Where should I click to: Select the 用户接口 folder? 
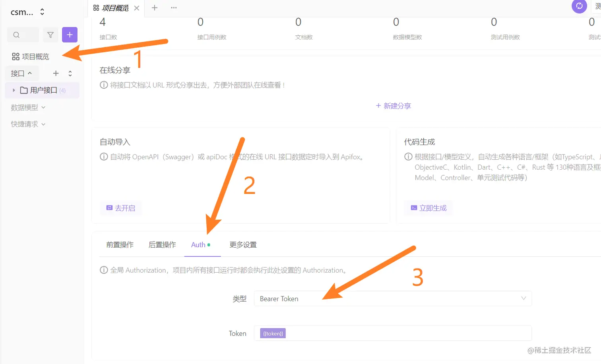[x=42, y=90]
